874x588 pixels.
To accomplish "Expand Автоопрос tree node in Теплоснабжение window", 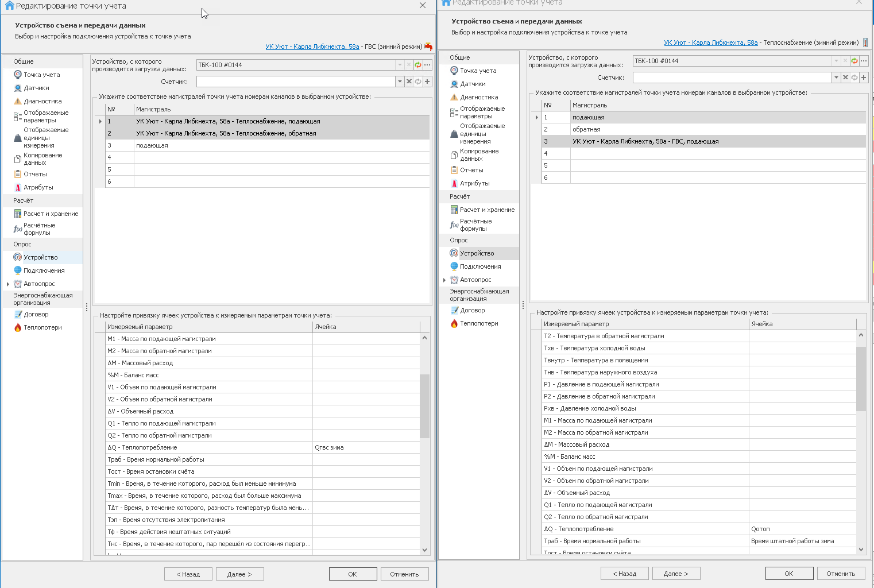I will (x=444, y=280).
